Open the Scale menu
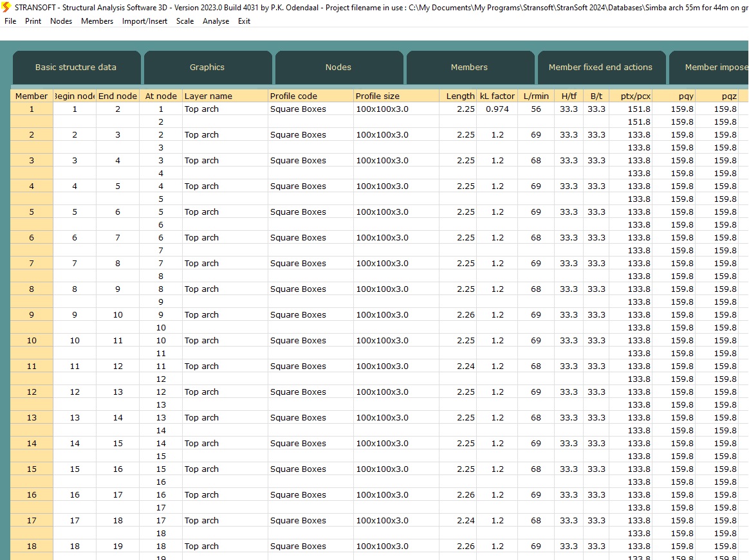The height and width of the screenshot is (560, 749). click(x=185, y=21)
